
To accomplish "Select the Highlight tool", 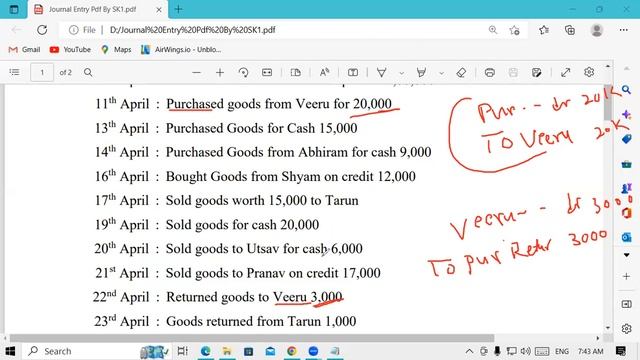I will (421, 73).
